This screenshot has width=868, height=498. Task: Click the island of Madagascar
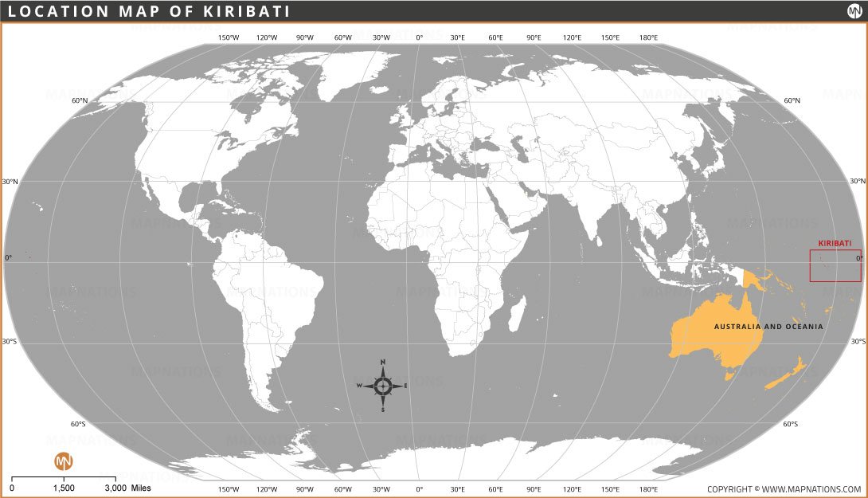pos(517,312)
